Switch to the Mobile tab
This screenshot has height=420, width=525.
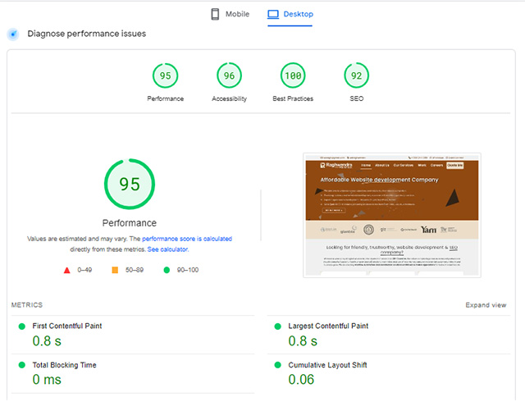click(x=230, y=14)
